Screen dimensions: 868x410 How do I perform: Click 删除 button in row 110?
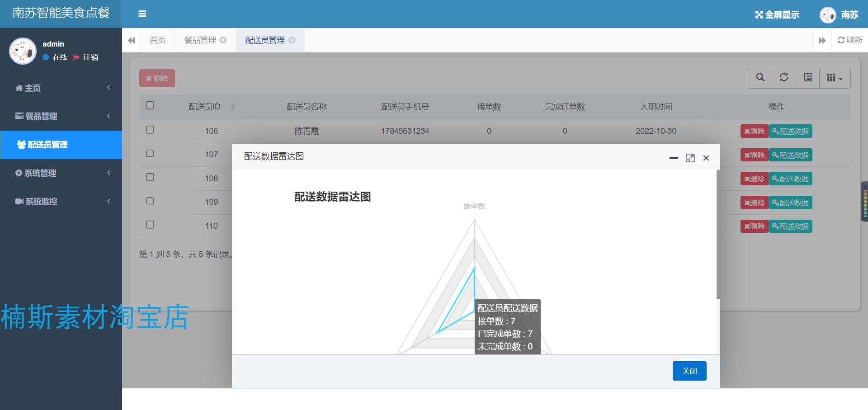click(x=754, y=226)
